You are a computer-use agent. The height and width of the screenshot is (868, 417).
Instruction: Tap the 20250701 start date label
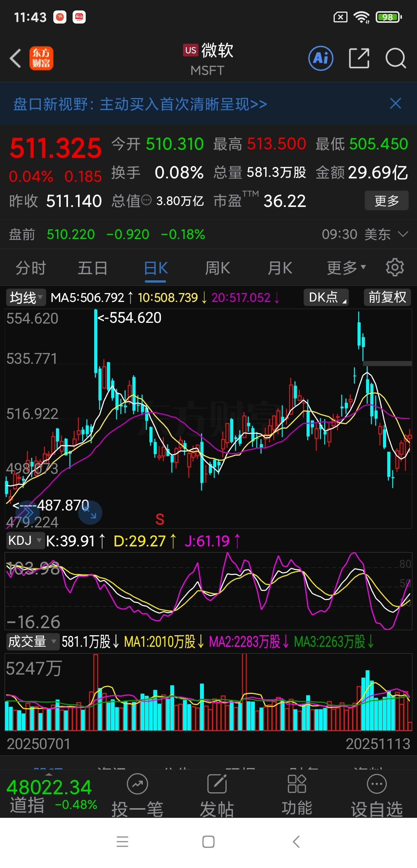[39, 744]
